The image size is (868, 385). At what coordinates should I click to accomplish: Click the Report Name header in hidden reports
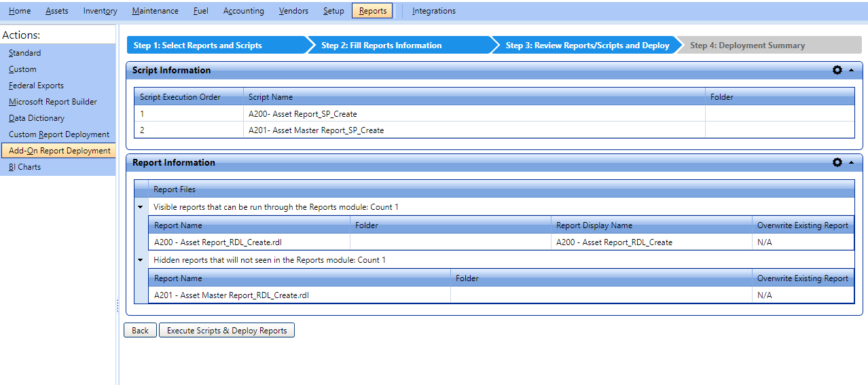click(300, 278)
